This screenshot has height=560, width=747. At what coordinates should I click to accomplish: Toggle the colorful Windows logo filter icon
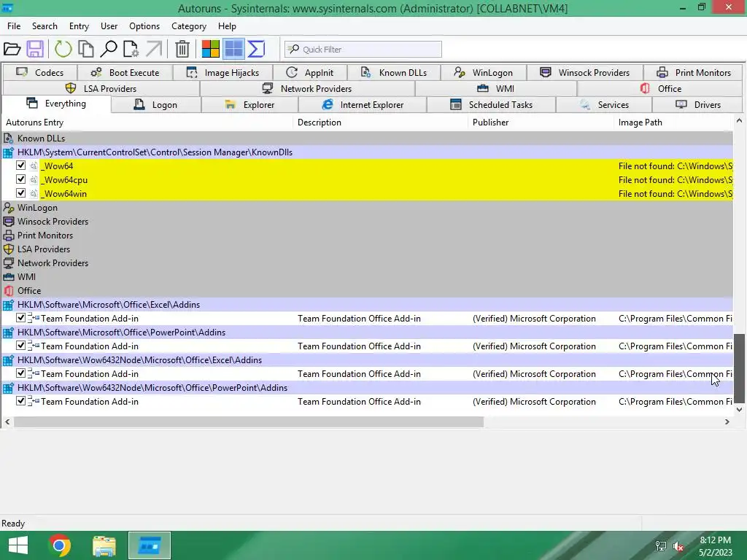click(210, 49)
